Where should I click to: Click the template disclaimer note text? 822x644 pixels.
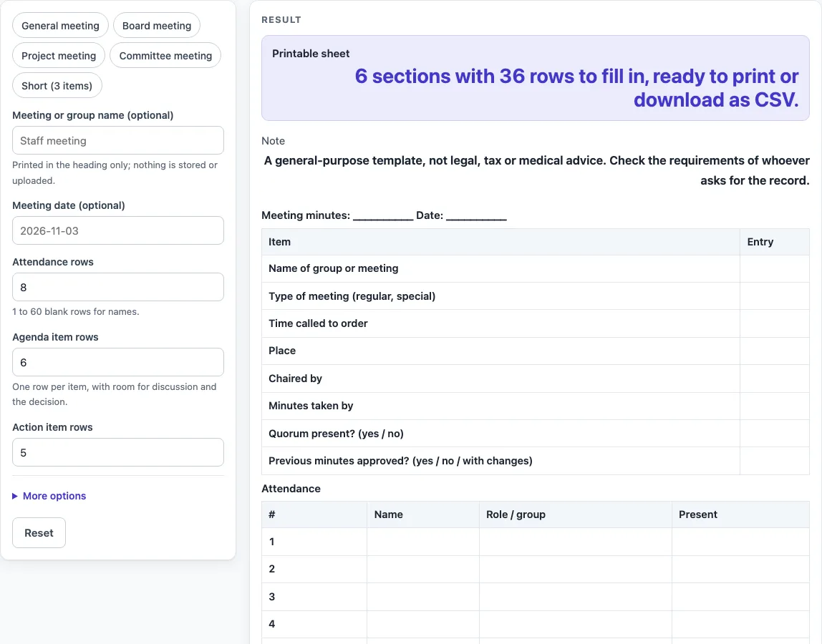pos(536,170)
